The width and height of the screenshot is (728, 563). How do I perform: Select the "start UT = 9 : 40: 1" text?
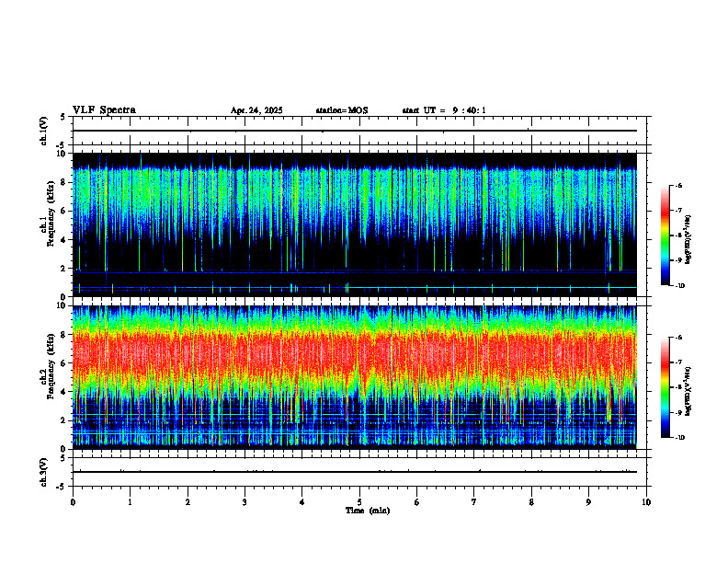click(444, 110)
